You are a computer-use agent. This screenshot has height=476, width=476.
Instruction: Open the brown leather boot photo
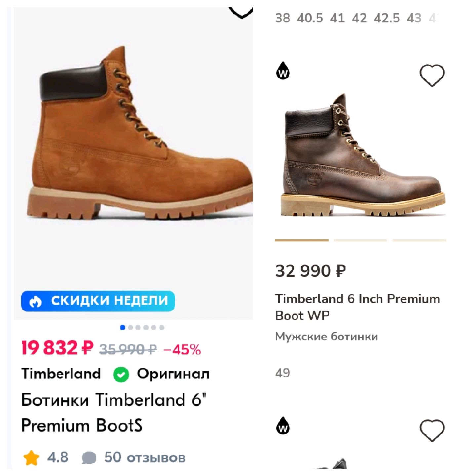click(x=363, y=155)
